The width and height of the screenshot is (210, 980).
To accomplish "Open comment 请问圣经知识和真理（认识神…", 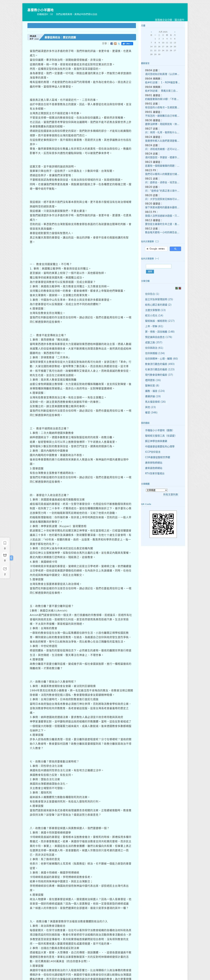I will 162,74.
